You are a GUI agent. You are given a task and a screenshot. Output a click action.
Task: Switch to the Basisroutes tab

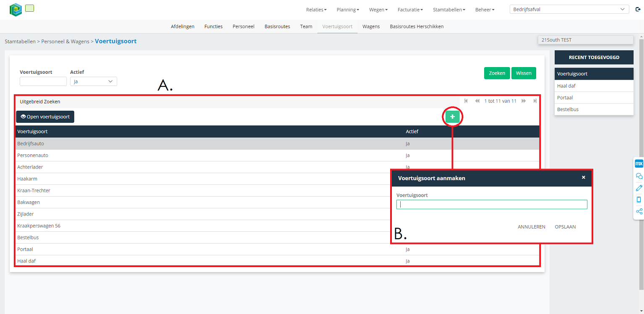click(277, 26)
